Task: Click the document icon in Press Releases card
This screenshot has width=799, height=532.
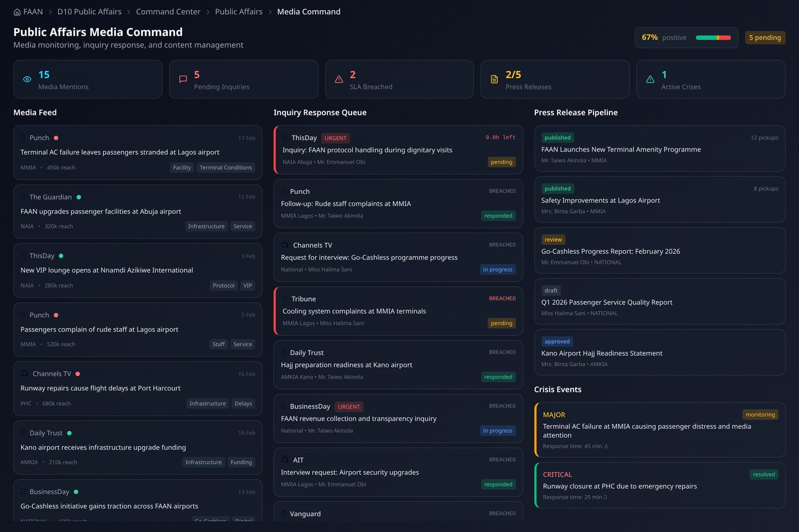Action: tap(494, 79)
